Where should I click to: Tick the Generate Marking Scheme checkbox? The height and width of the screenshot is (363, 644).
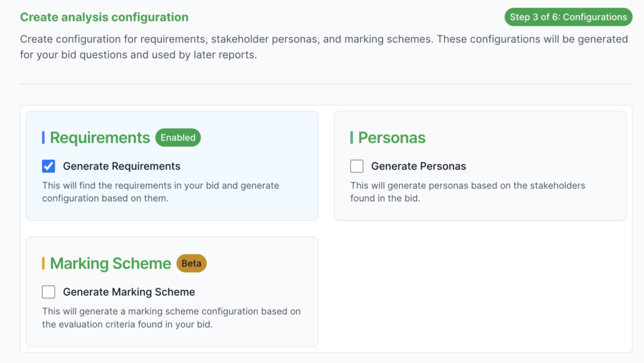(48, 292)
